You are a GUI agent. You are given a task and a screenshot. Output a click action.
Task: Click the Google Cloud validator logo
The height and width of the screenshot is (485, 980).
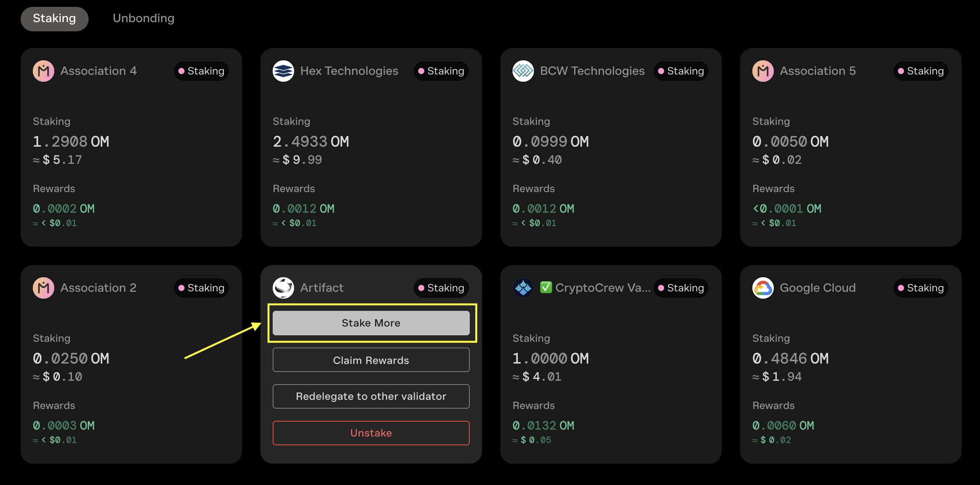pyautogui.click(x=763, y=288)
